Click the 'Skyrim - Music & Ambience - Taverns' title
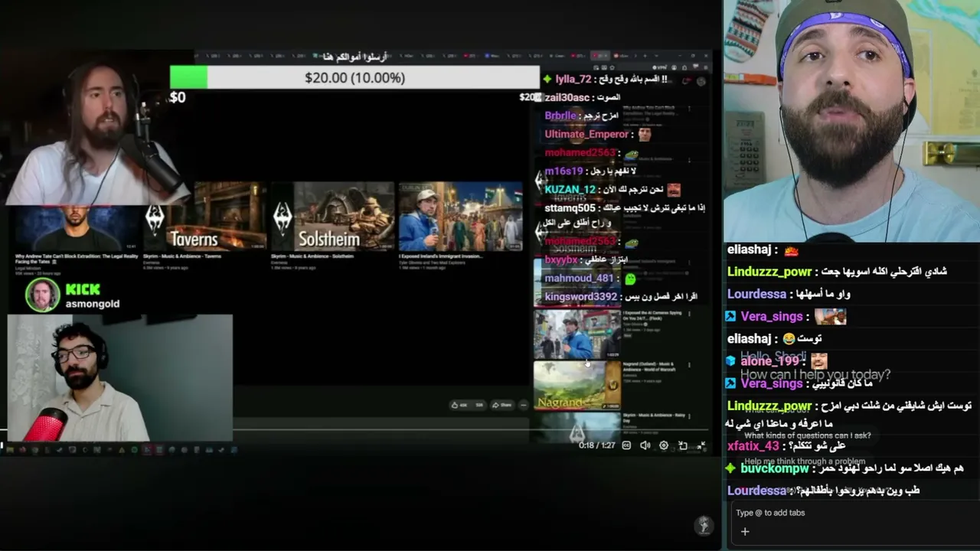This screenshot has height=551, width=980. coord(184,257)
